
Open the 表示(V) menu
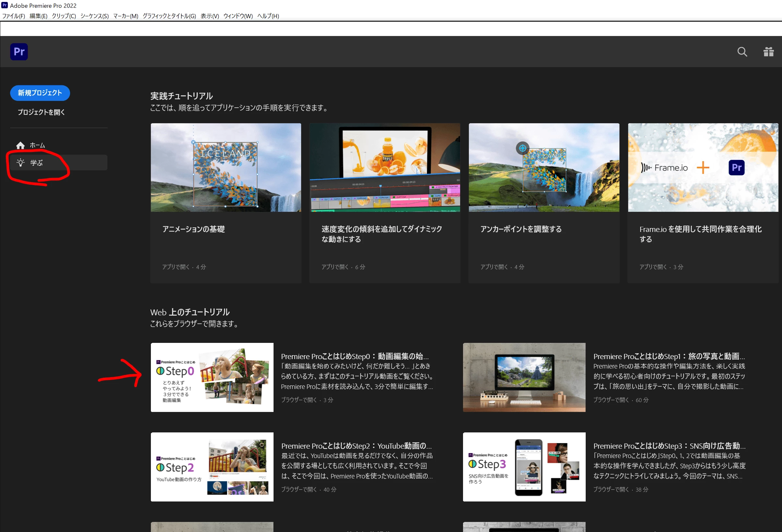[210, 16]
